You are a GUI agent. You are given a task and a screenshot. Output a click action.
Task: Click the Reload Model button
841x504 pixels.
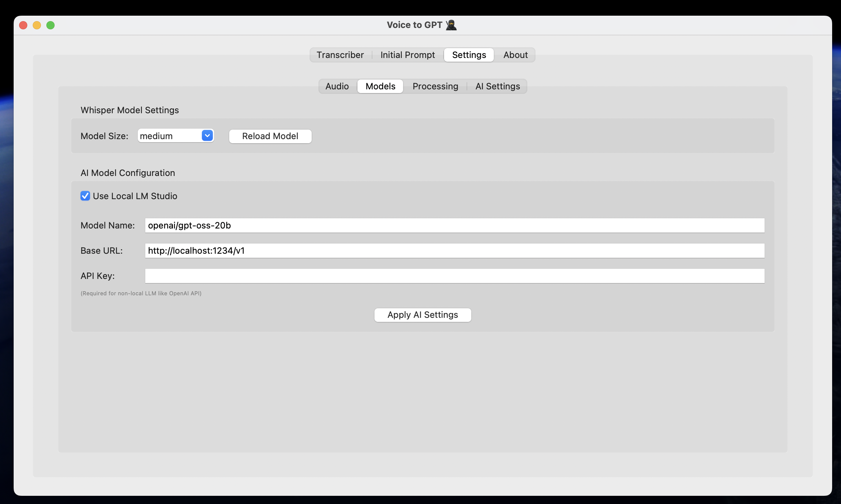tap(270, 136)
